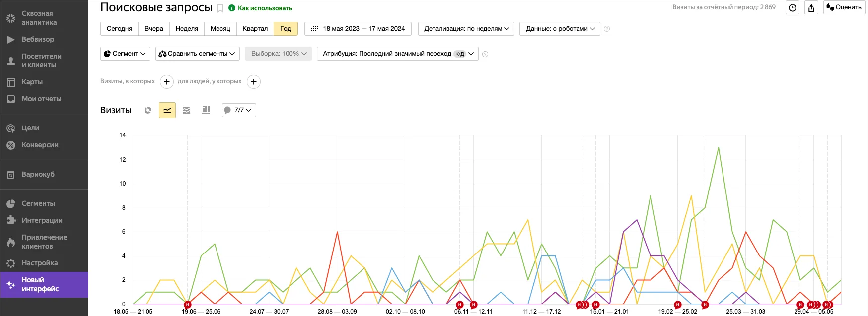Open Данные: с роботами dropdown
The height and width of the screenshot is (316, 868).
(560, 29)
